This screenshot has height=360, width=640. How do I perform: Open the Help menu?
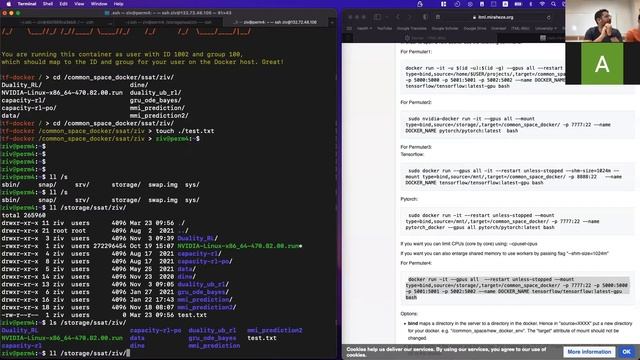(x=118, y=4)
